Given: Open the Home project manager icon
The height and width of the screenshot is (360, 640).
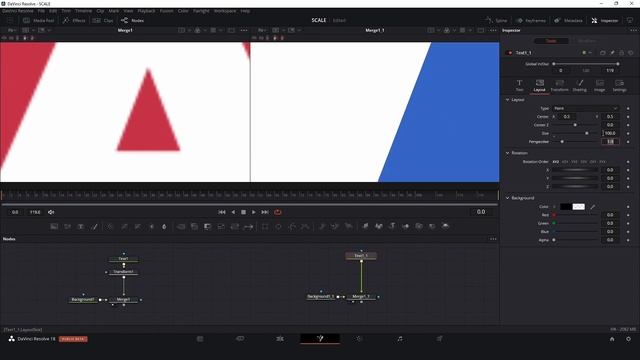Looking at the screenshot, I should (612, 339).
